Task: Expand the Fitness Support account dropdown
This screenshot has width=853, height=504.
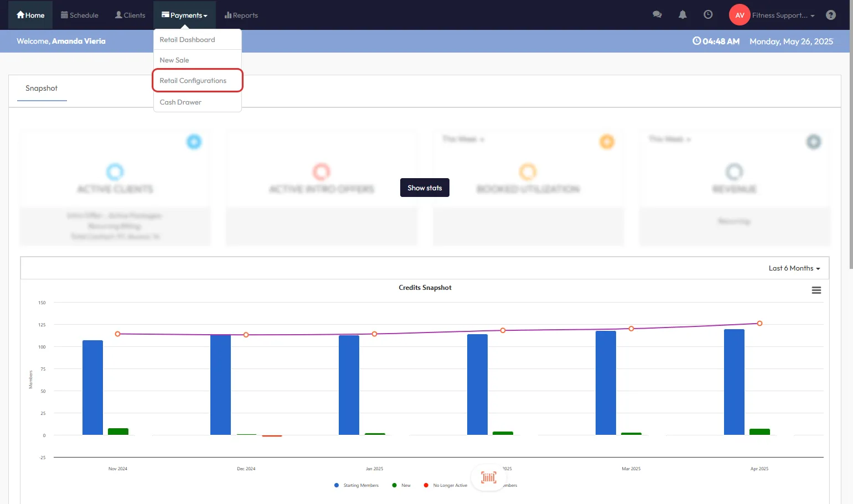Action: click(783, 15)
